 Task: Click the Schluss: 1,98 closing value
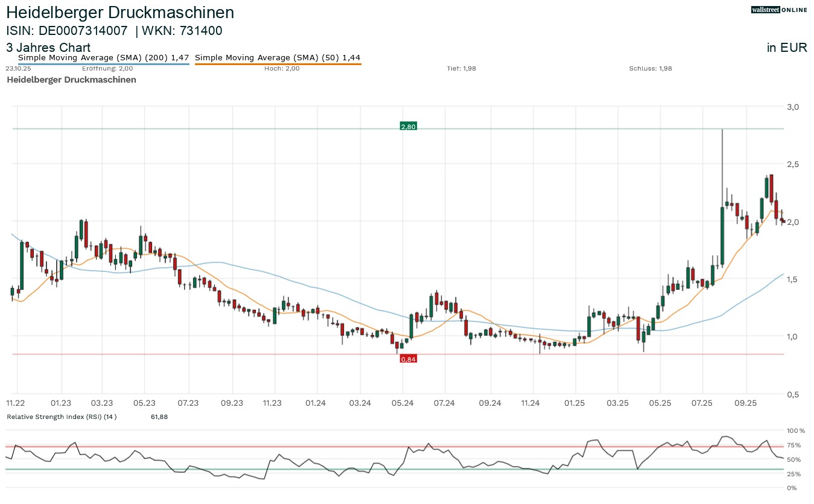[650, 69]
